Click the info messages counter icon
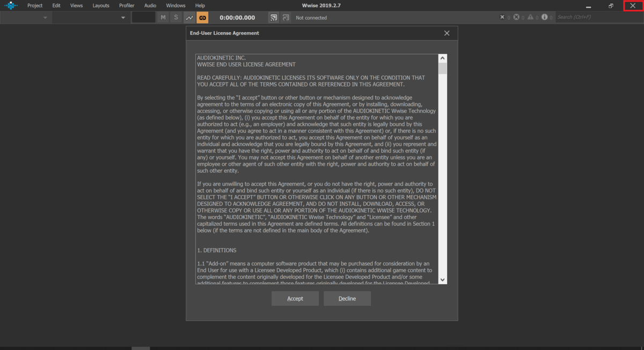Image resolution: width=644 pixels, height=350 pixels. (544, 17)
